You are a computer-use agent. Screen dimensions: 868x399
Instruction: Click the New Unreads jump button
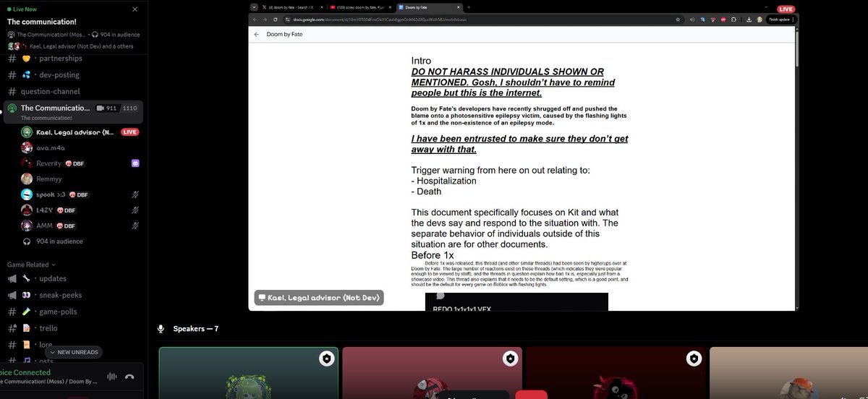coord(72,352)
